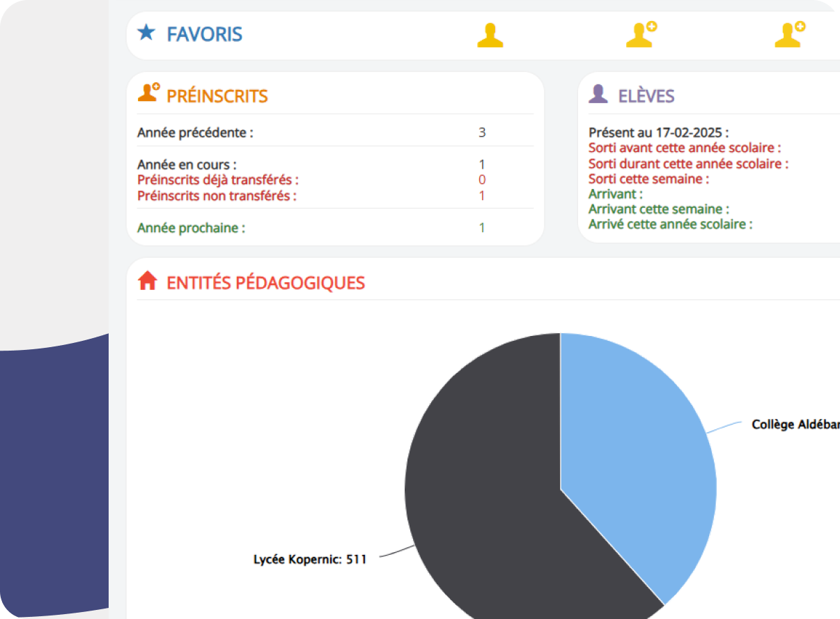The image size is (840, 619).
Task: Open the Année précédente preinscription row
Action: (x=195, y=132)
